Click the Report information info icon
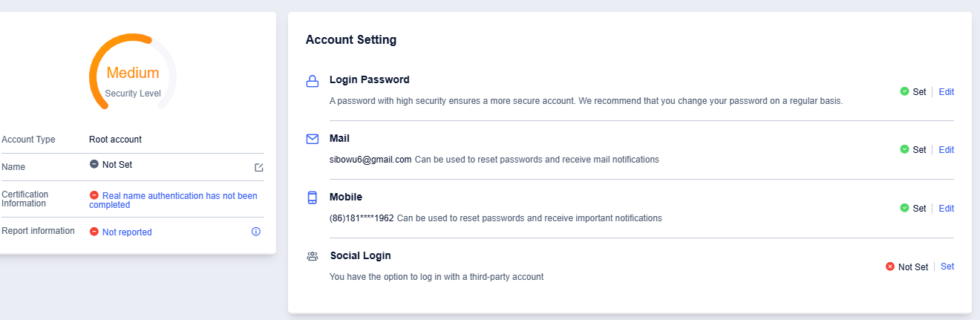 click(256, 232)
